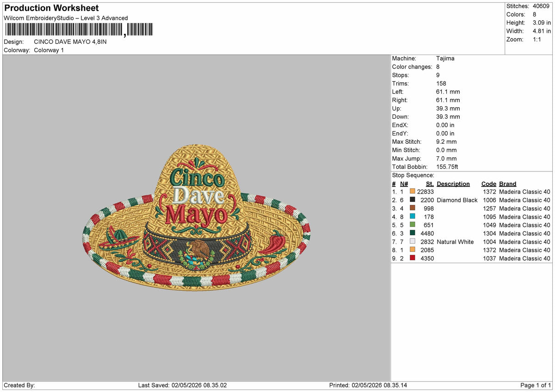Click the 'St.' column header
Image resolution: width=555 pixels, height=392 pixels.
pyautogui.click(x=430, y=184)
